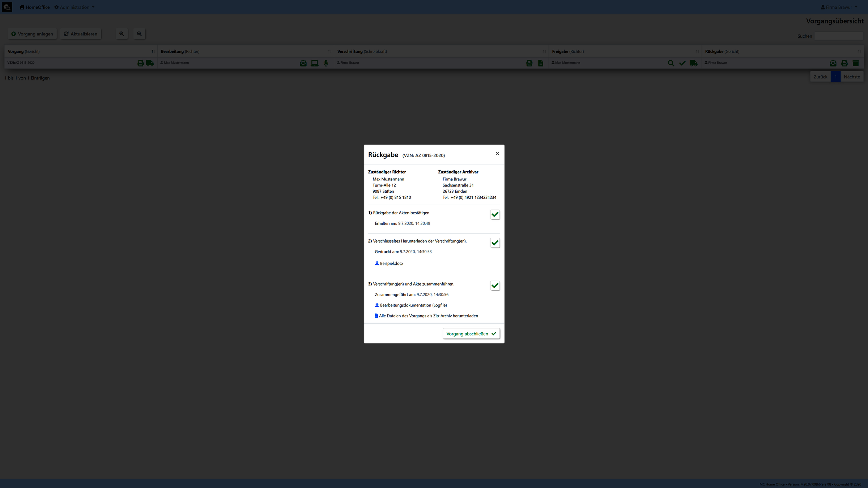Toggle checkbox for Verschlüsseltes Herunterladen der Verschriftung
868x488 pixels.
click(495, 243)
